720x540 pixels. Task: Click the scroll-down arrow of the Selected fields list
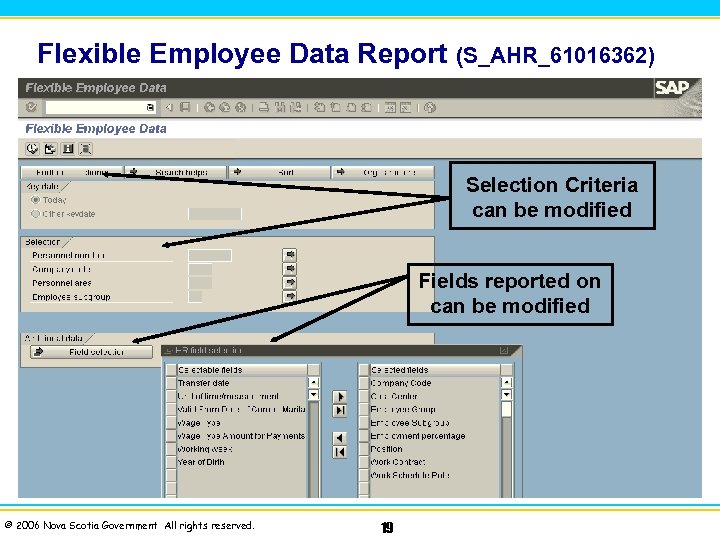coord(506,394)
